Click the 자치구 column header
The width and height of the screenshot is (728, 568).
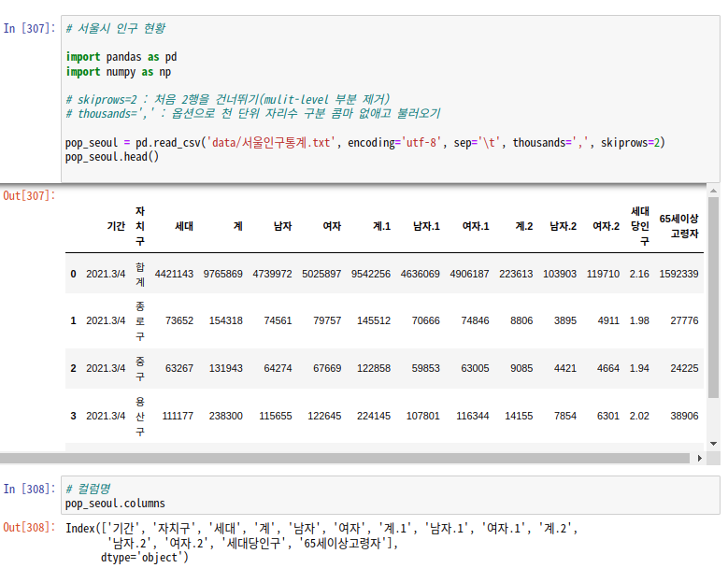tap(140, 226)
